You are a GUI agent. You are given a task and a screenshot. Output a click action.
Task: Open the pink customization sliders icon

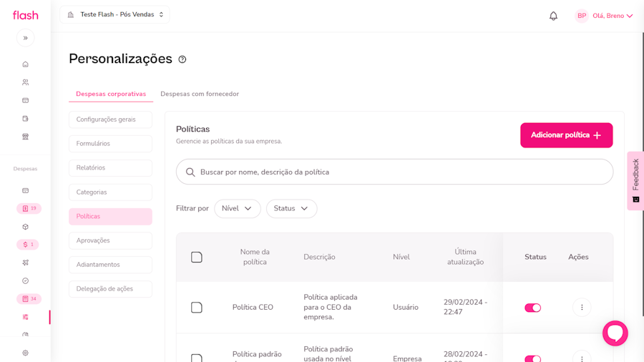click(x=26, y=317)
